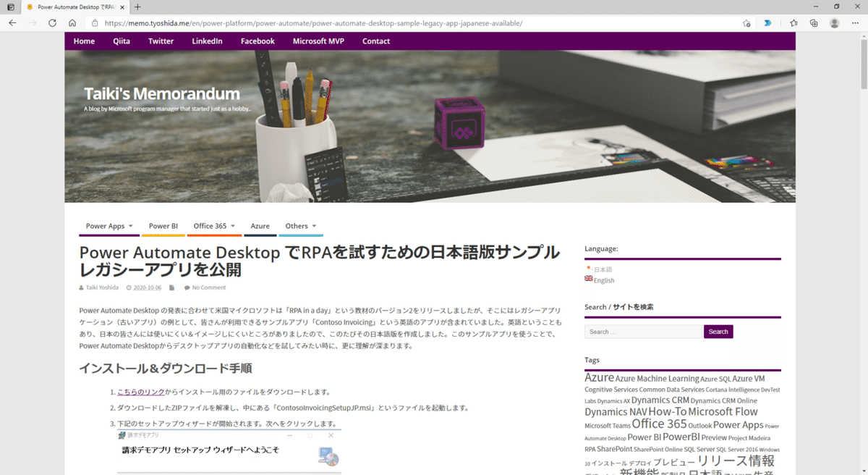
Task: Open the Facebook navigation link
Action: 258,41
